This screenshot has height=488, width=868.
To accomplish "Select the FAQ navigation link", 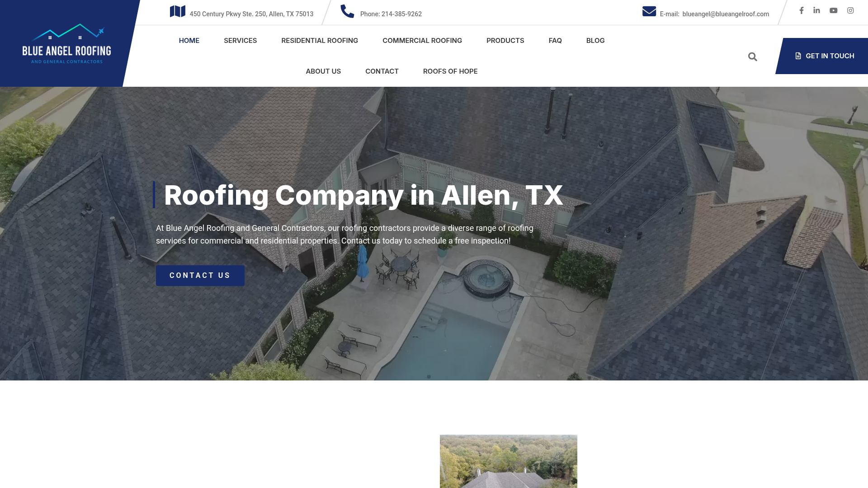I will tap(555, 41).
